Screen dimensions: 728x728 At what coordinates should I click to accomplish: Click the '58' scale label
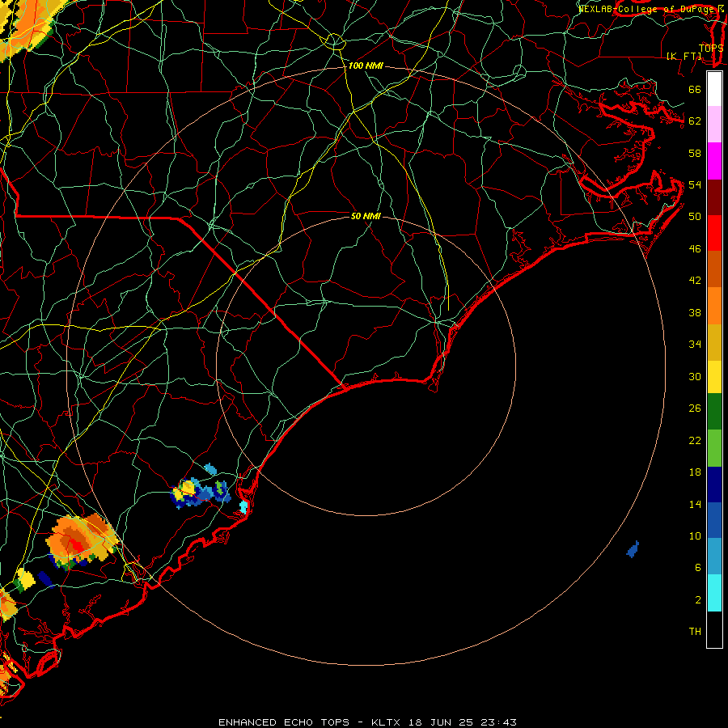(695, 153)
